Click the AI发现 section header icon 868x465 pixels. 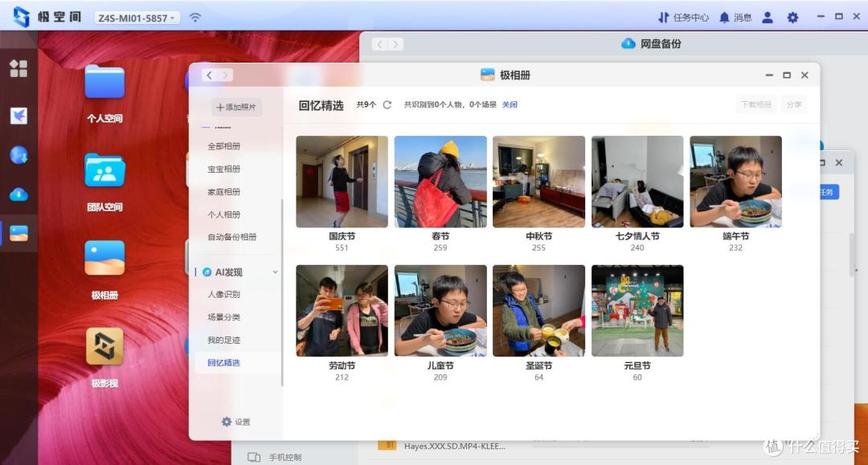pos(207,272)
